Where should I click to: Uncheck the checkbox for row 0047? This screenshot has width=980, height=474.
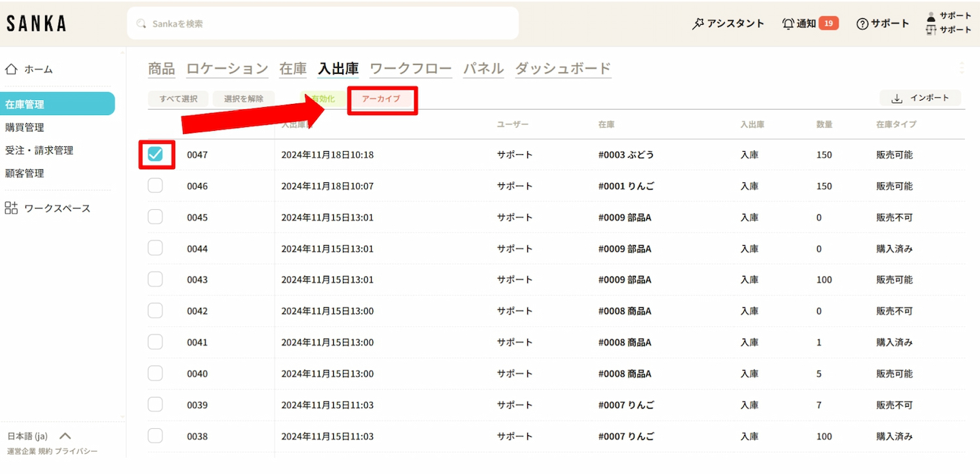(155, 154)
